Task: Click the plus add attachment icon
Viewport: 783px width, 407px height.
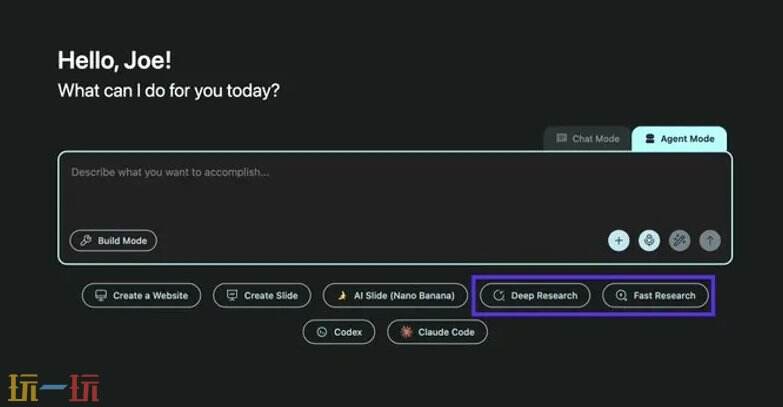Action: [619, 240]
